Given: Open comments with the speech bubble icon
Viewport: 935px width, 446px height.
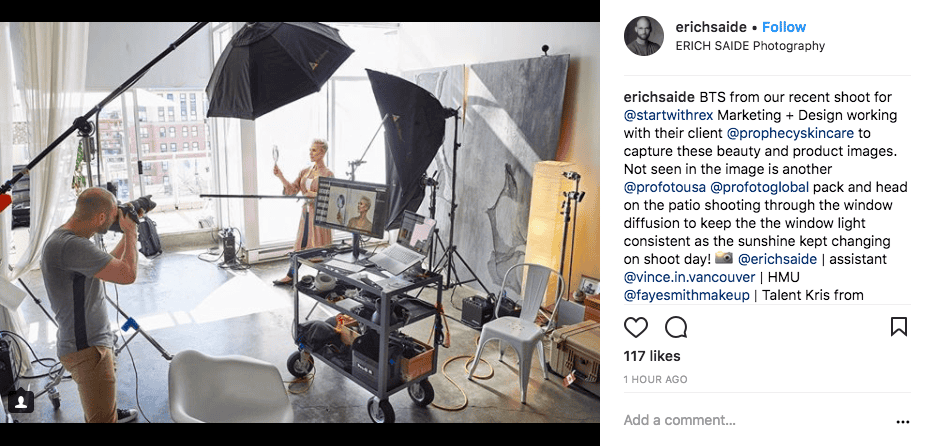Looking at the screenshot, I should tap(676, 327).
